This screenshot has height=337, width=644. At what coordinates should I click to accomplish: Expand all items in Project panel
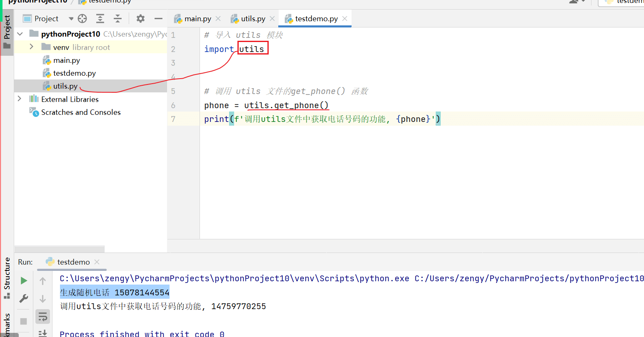(x=100, y=18)
